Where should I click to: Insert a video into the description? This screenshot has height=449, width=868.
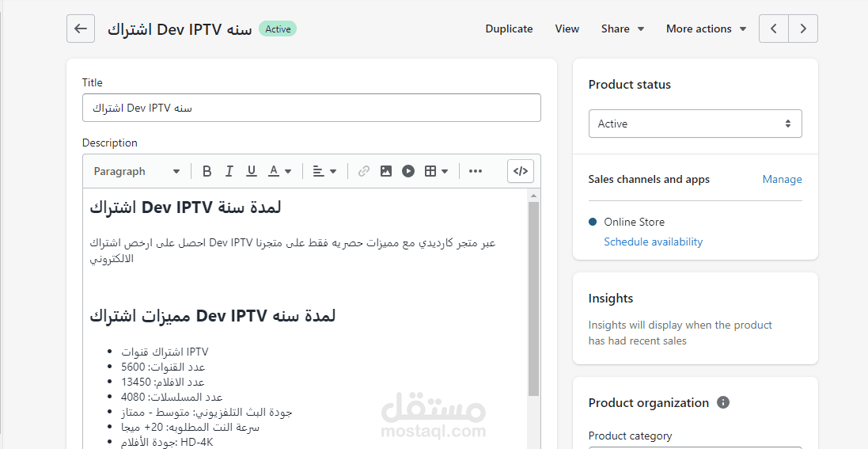coord(408,171)
